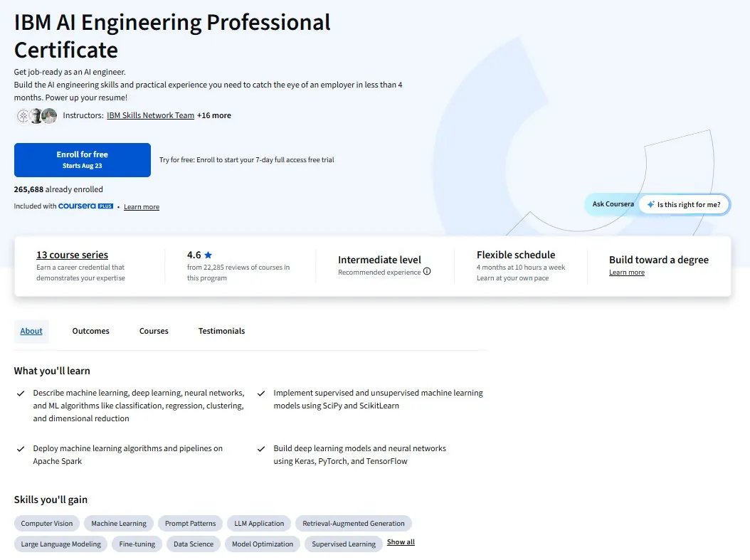The width and height of the screenshot is (750, 560).
Task: Click the Supervised Learning skill tag
Action: click(x=344, y=544)
